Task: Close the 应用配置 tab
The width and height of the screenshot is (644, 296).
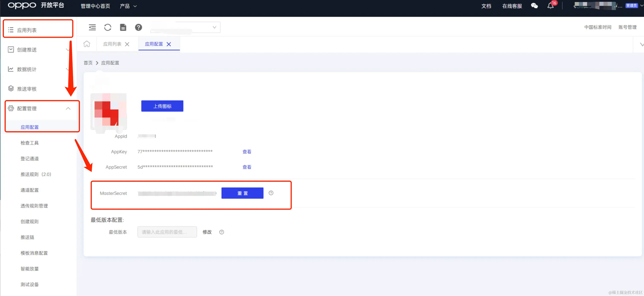Action: [169, 44]
